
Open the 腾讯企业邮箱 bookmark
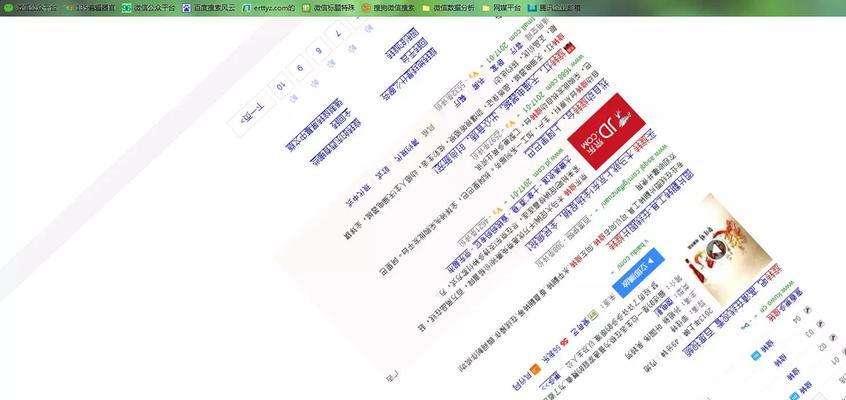555,8
